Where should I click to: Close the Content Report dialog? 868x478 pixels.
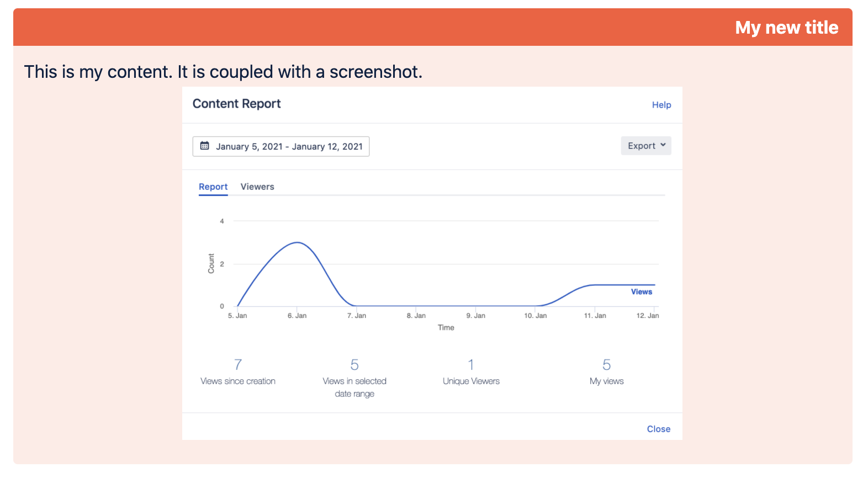(x=658, y=429)
